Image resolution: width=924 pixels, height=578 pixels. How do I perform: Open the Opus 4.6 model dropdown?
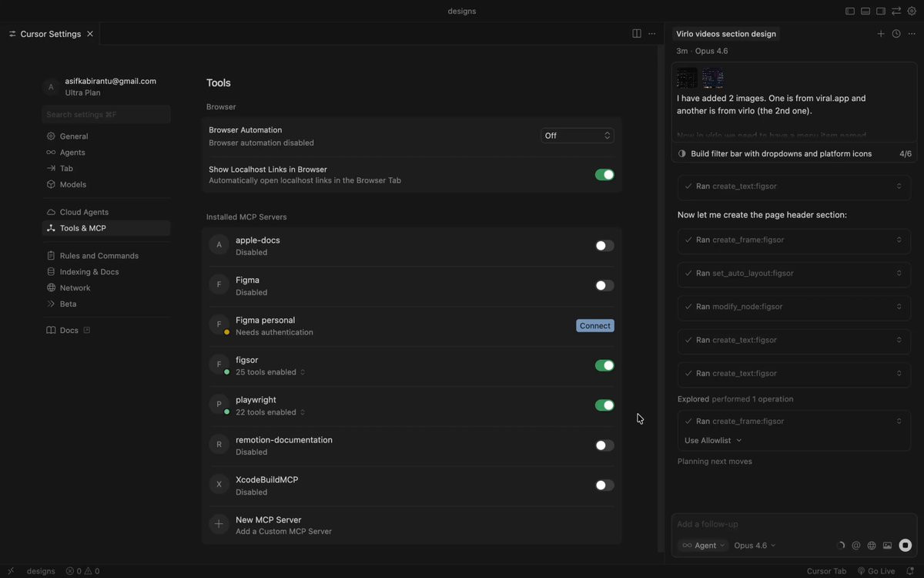(755, 546)
